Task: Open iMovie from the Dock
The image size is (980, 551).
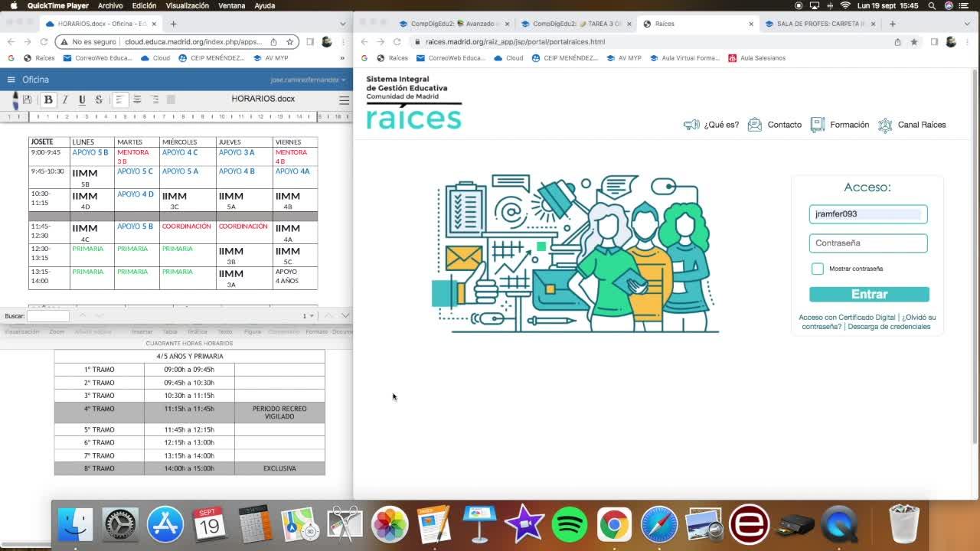Action: 524,525
